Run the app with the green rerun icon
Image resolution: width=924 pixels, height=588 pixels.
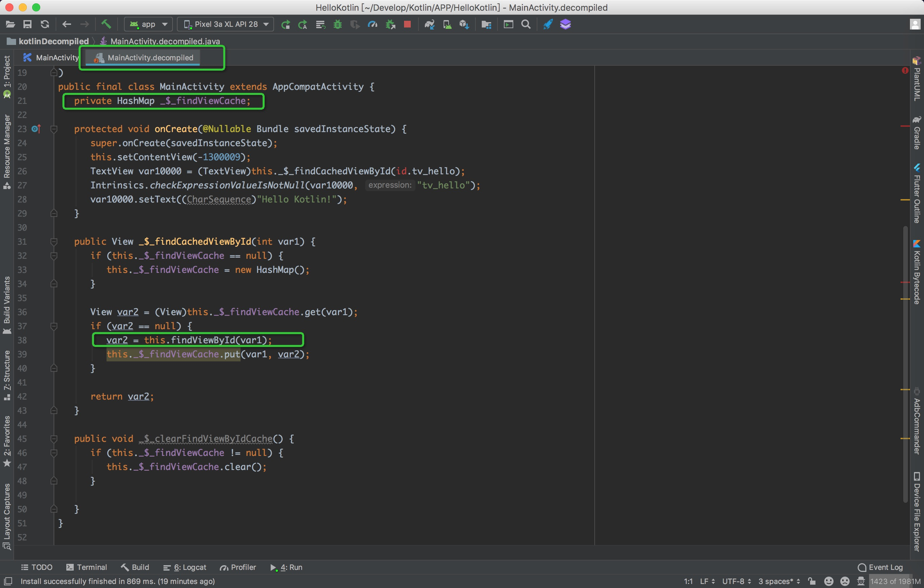pos(285,24)
